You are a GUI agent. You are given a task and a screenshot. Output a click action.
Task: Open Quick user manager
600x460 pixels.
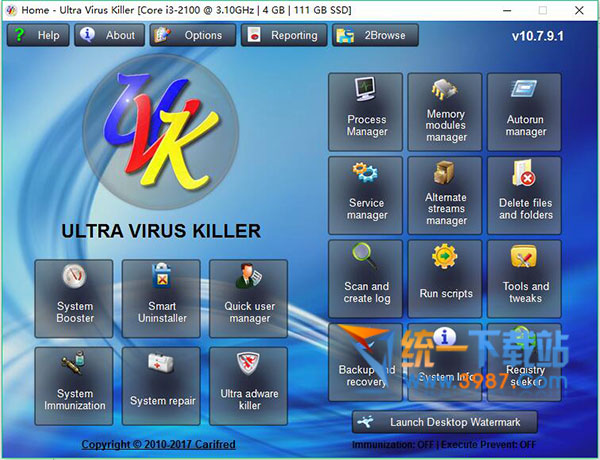[x=248, y=299]
